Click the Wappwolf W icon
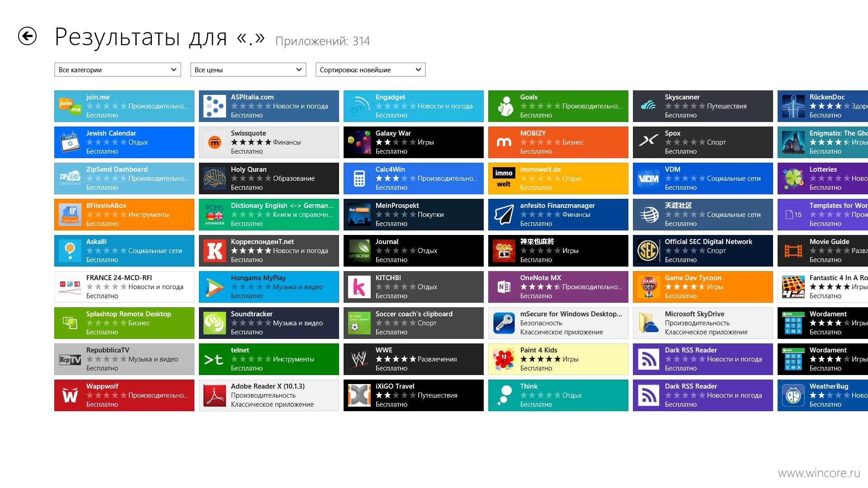 point(70,395)
